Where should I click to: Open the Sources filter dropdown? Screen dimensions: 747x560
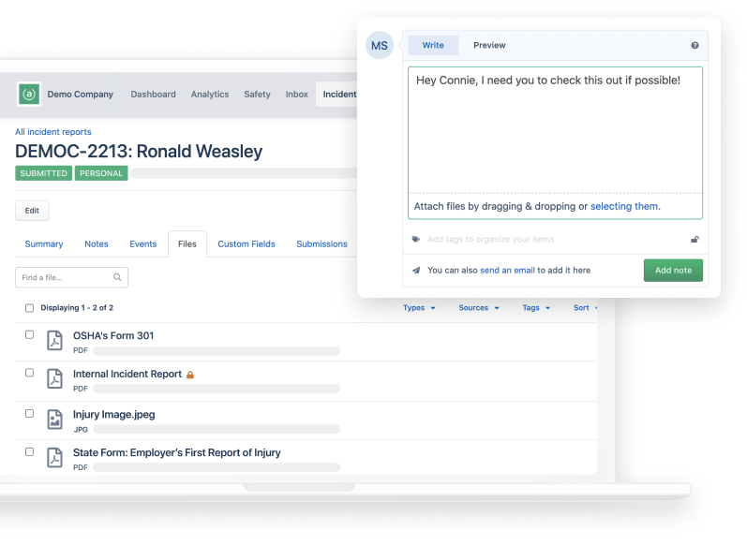[x=479, y=308]
